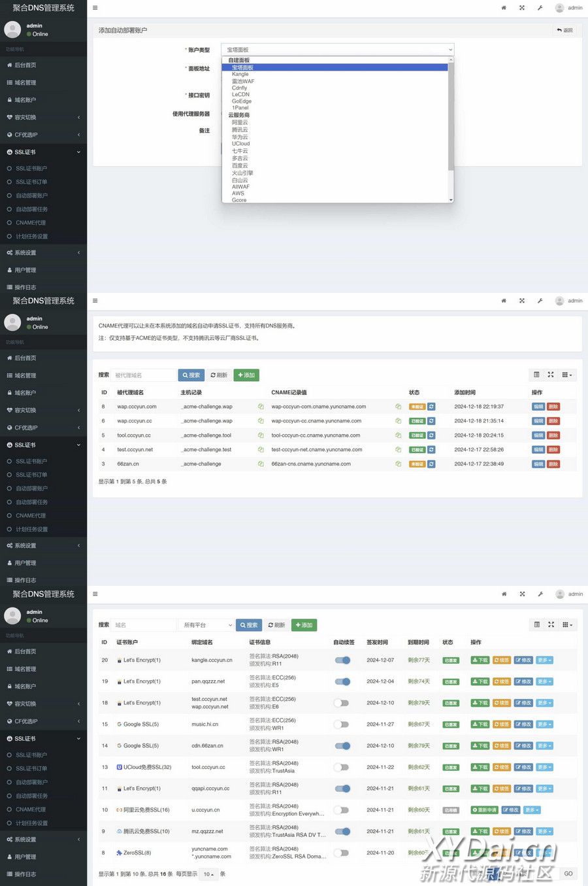The width and height of the screenshot is (588, 886).
Task: Copy host record of tool.cccyun.cc row
Action: [x=261, y=435]
